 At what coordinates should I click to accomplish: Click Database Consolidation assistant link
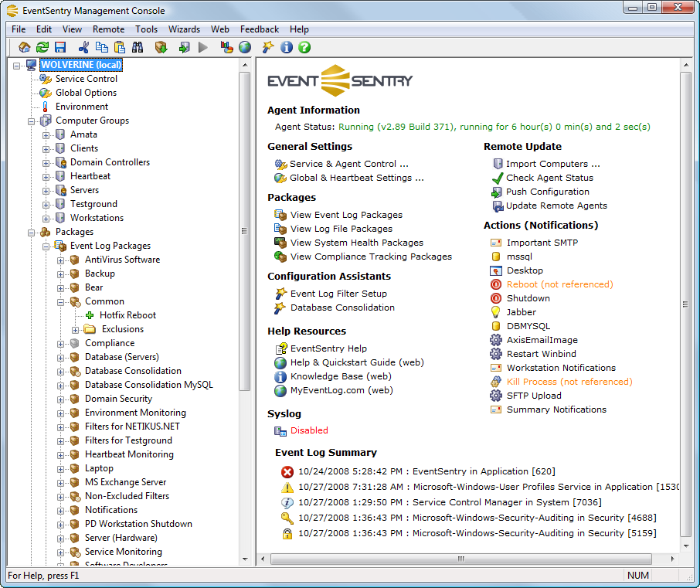[x=342, y=308]
